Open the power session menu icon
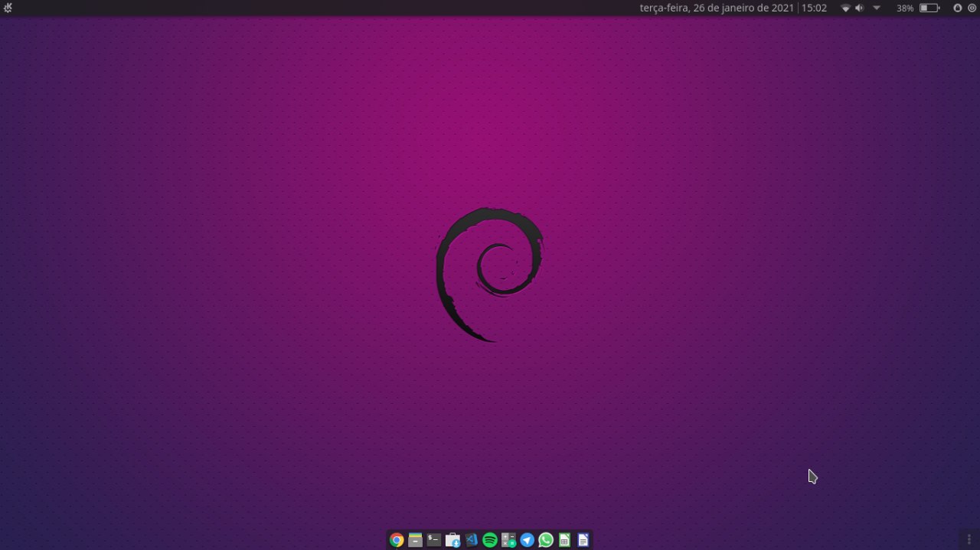Viewport: 980px width, 550px height. click(972, 8)
